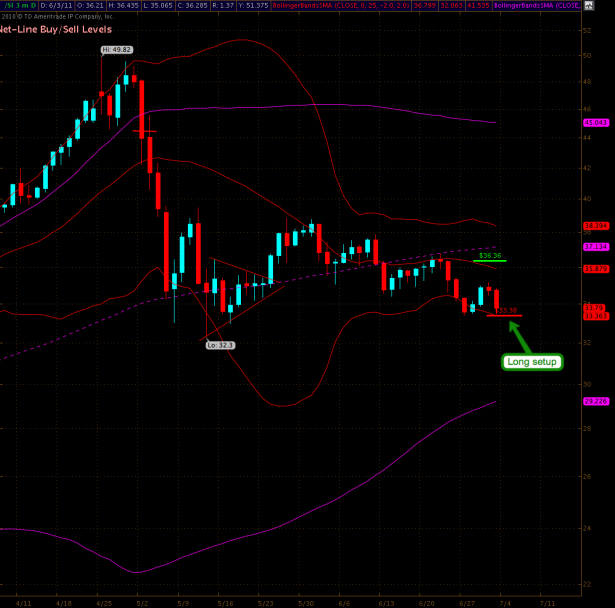
Task: Click the Lo: 32.3 price bubble
Action: [220, 344]
